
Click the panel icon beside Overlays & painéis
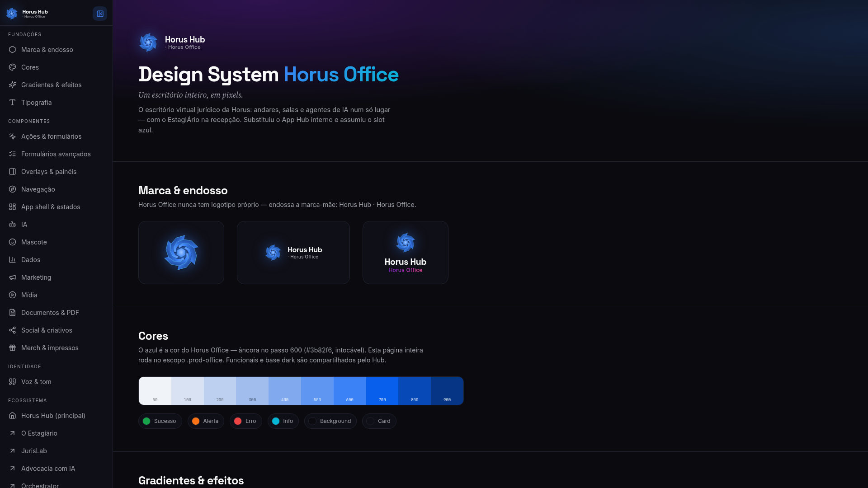(x=12, y=172)
